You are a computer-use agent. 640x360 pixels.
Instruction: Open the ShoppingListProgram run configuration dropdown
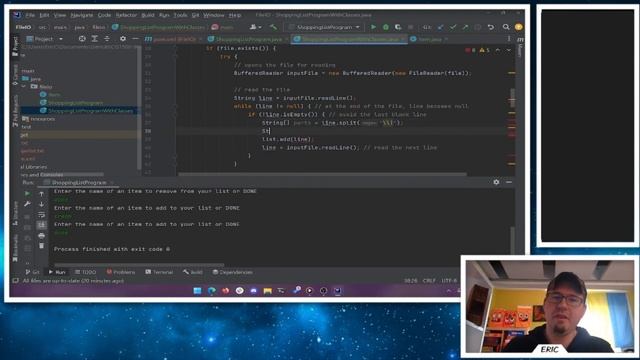(x=324, y=27)
